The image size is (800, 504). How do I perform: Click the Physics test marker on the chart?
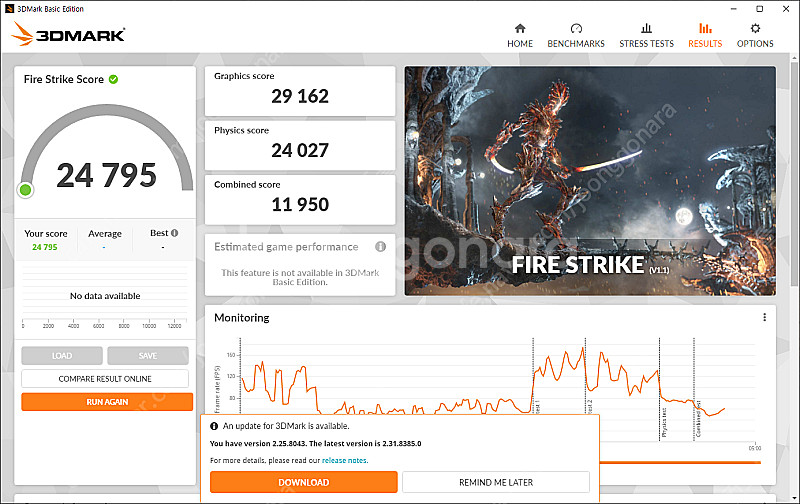[x=664, y=423]
